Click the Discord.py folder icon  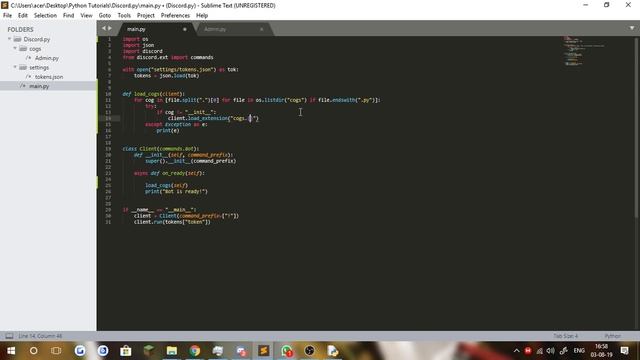(x=17, y=39)
